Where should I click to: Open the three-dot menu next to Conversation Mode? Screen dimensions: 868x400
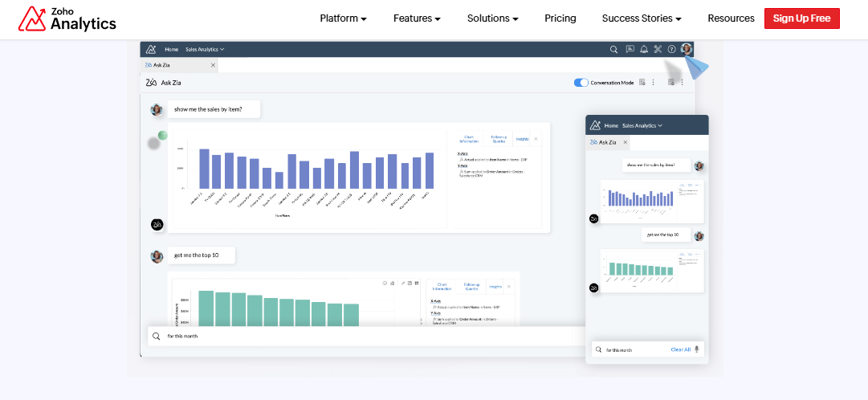click(654, 83)
